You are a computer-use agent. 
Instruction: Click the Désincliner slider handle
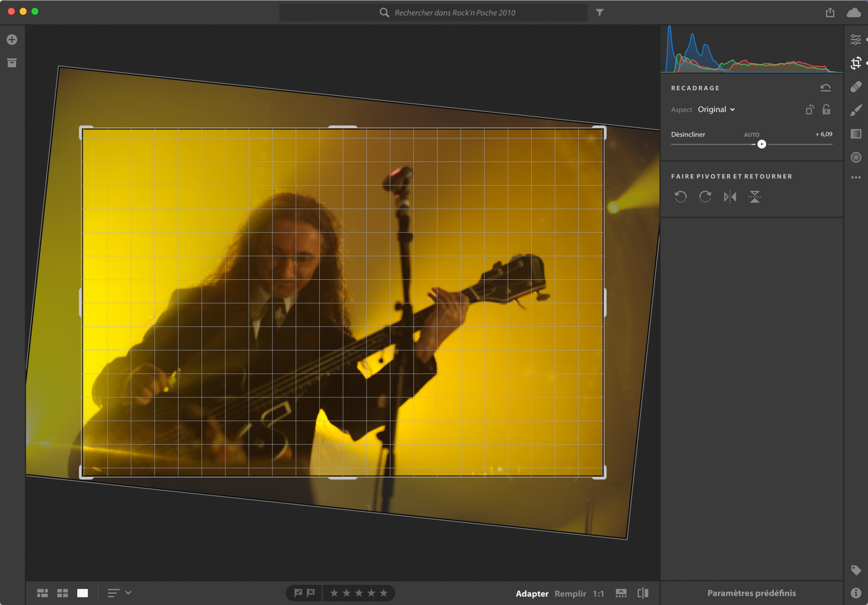[761, 144]
